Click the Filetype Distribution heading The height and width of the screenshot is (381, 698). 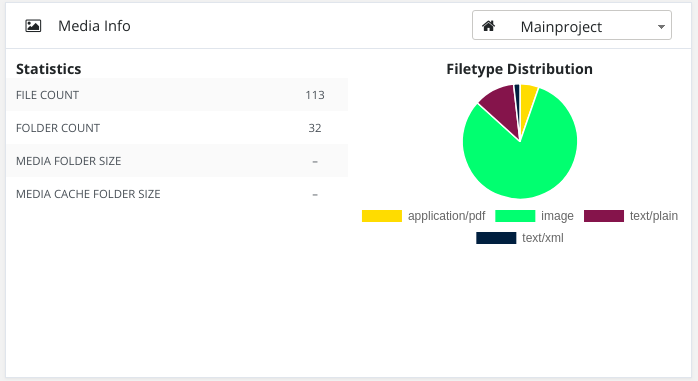[x=519, y=69]
